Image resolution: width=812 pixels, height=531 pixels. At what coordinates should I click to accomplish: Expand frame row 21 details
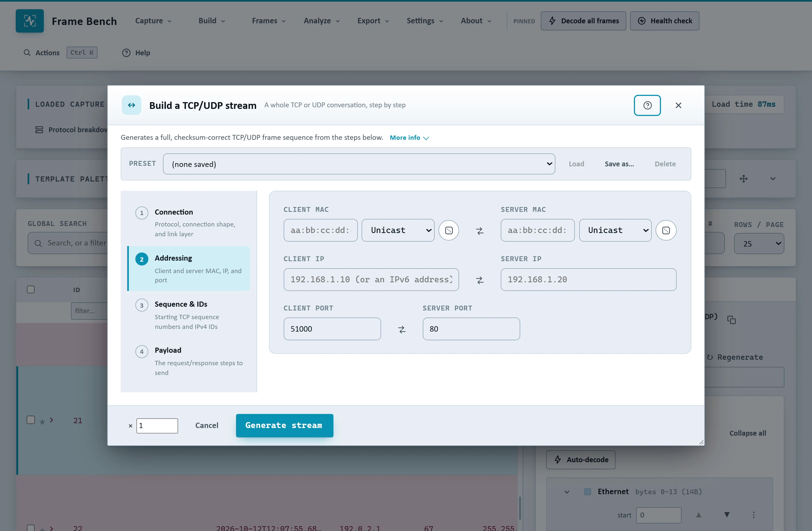point(51,420)
